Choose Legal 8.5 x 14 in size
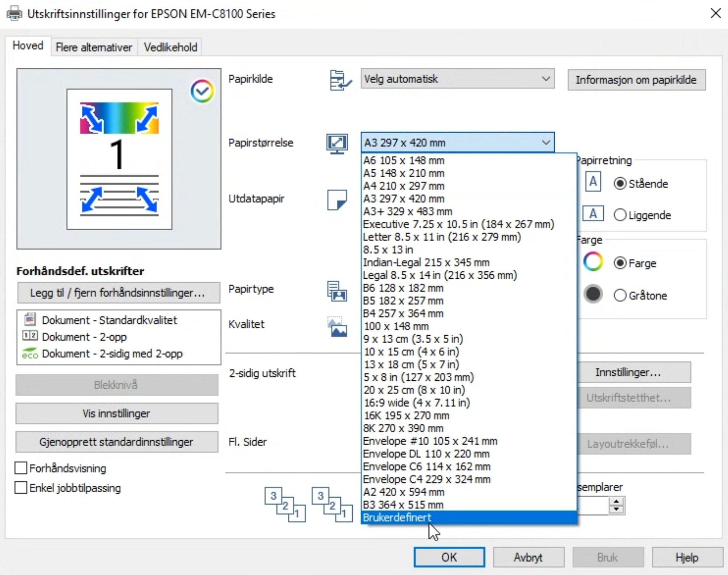The image size is (728, 575). click(x=469, y=275)
